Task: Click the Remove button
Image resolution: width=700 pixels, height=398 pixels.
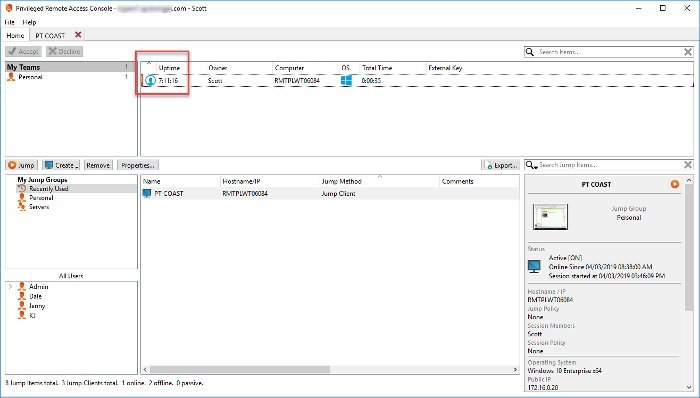Action: (x=98, y=165)
